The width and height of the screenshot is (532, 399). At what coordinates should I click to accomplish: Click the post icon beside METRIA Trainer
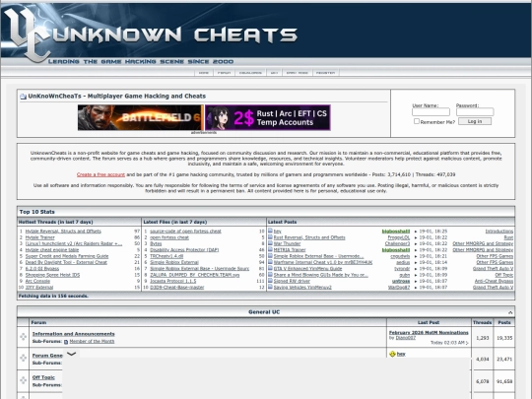[270, 249]
